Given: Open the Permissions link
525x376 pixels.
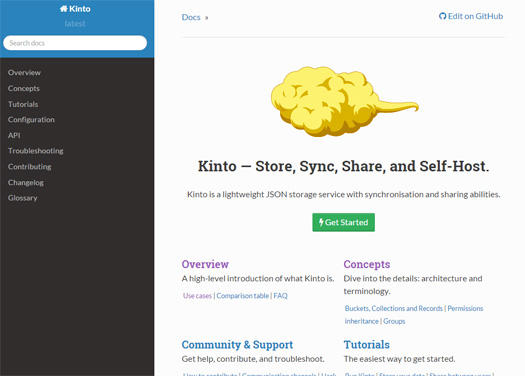Looking at the screenshot, I should [x=465, y=308].
